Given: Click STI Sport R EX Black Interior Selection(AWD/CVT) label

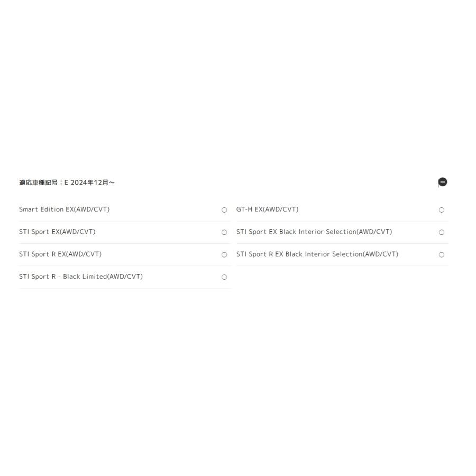Looking at the screenshot, I should 317,254.
